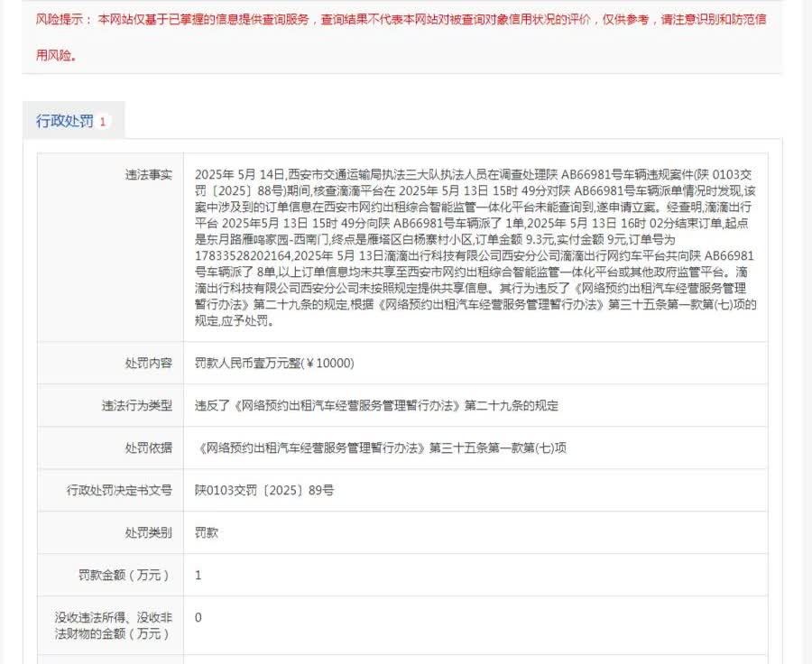Viewport: 812px width, 664px height.
Task: Click document number 陕0103交罚〔2025〕89号
Action: point(264,490)
